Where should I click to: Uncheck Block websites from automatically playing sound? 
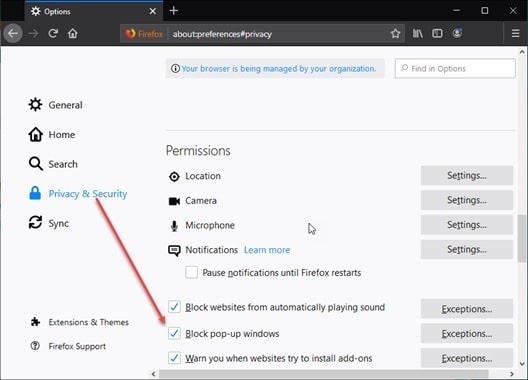tap(174, 307)
